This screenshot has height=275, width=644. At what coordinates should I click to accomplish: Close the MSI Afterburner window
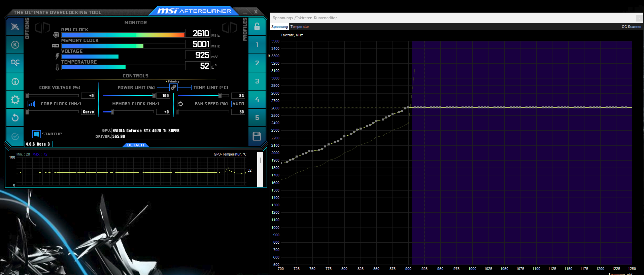pos(256,12)
